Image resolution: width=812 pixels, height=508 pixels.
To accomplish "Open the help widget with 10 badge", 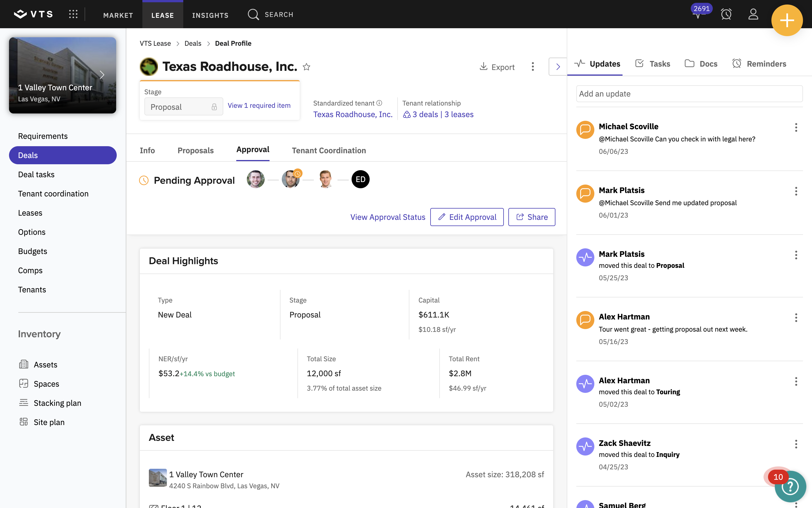I will [x=790, y=487].
